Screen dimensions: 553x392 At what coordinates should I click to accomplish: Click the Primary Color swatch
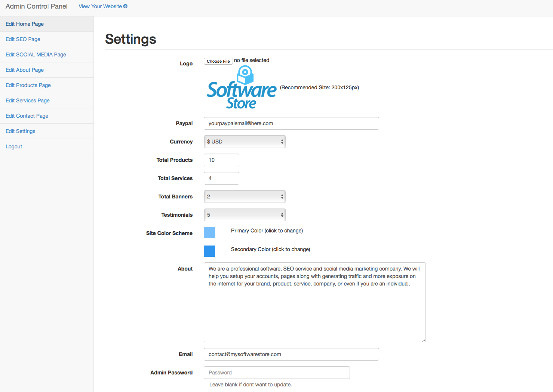pos(209,232)
